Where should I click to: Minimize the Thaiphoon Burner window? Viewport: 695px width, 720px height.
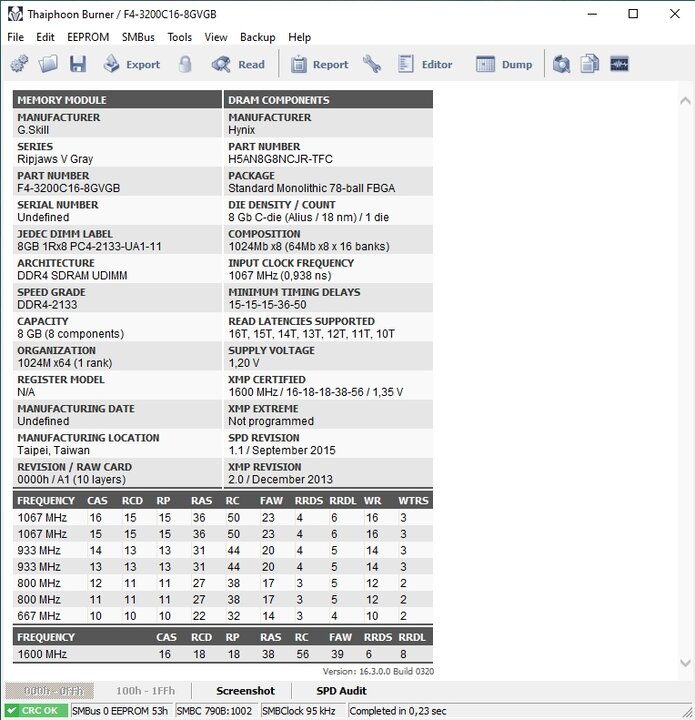point(593,14)
